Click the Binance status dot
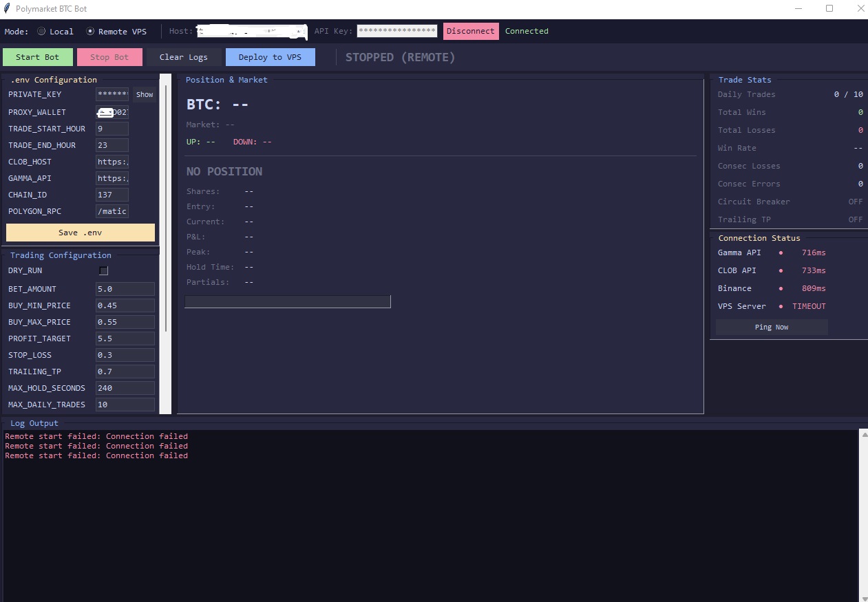The image size is (868, 602). 781,289
